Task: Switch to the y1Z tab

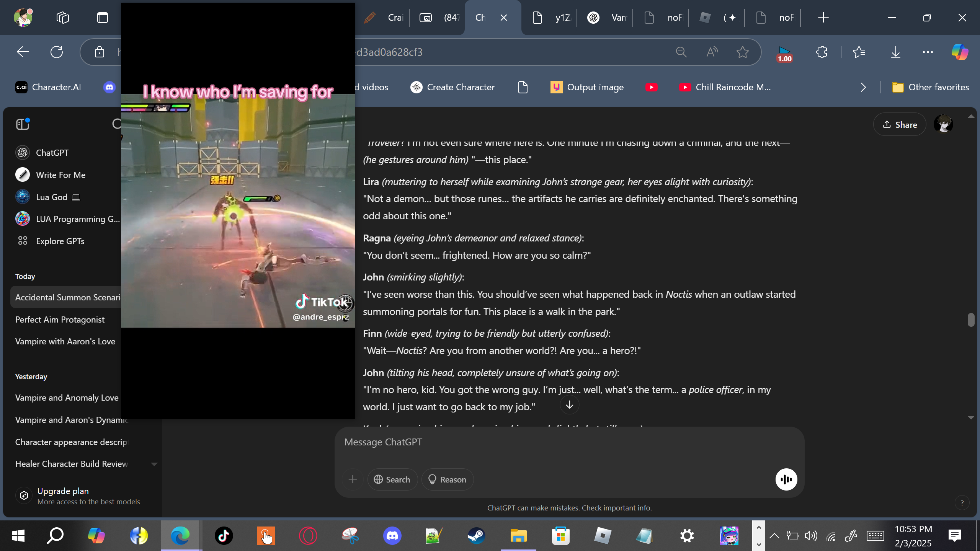Action: click(551, 18)
